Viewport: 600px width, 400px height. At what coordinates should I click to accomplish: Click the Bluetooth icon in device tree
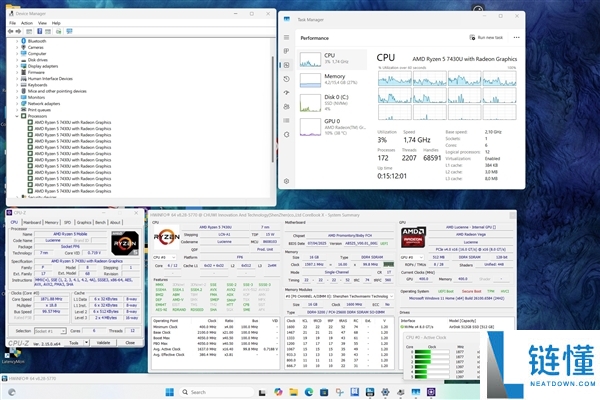point(24,41)
